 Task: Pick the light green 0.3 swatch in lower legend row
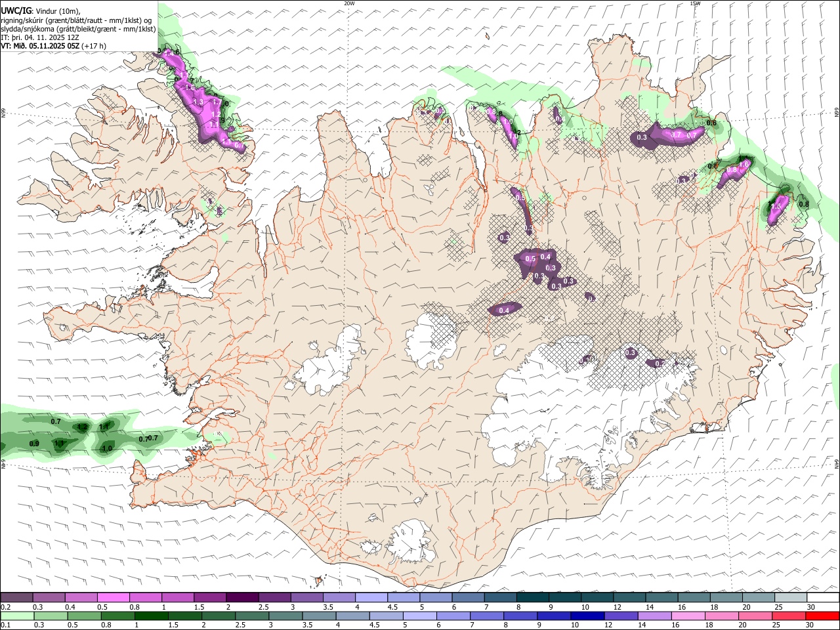tap(51, 616)
